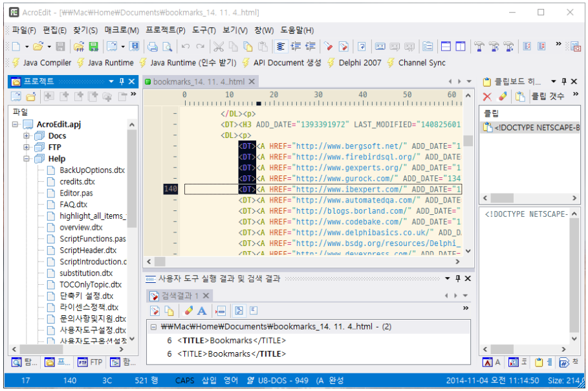Click the Cut scissors icon
The height and width of the screenshot is (391, 588).
point(219,47)
